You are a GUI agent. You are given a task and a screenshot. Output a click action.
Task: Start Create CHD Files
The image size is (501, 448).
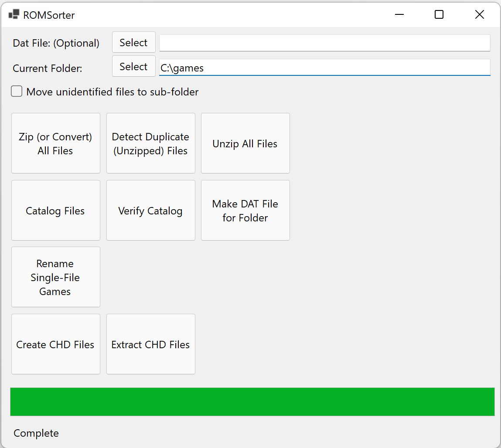click(x=55, y=344)
